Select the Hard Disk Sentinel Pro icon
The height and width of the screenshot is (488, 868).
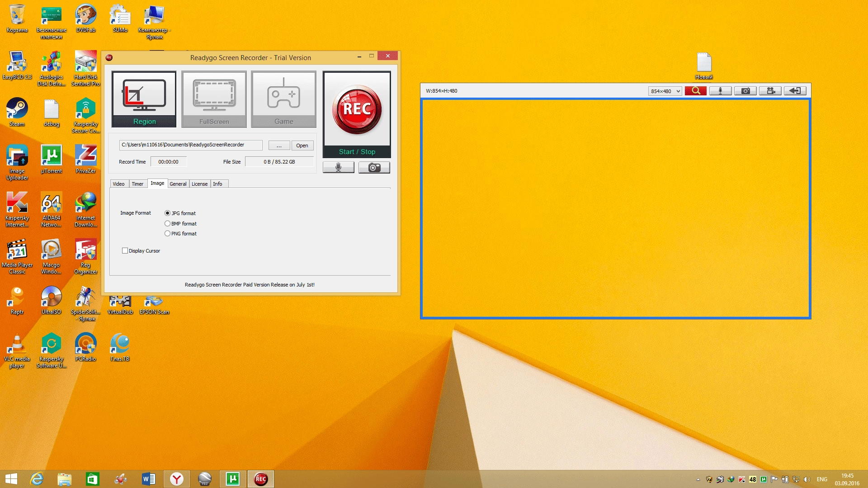(x=86, y=68)
